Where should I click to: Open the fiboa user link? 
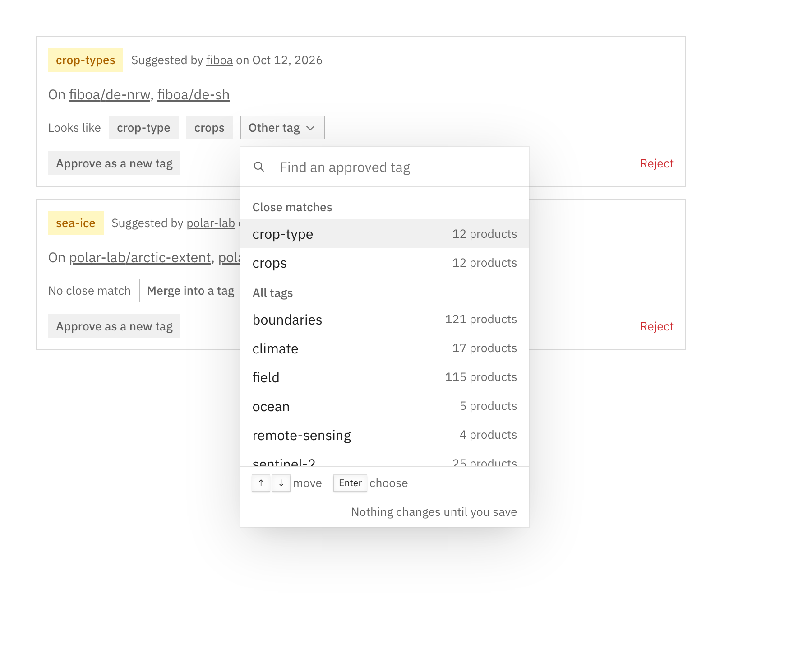[x=220, y=60]
